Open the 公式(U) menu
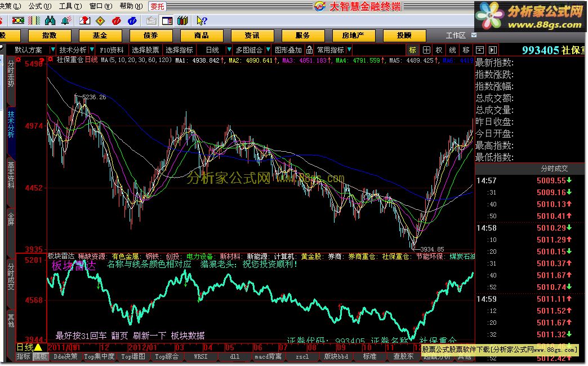The height and width of the screenshot is (366, 588). point(40,6)
